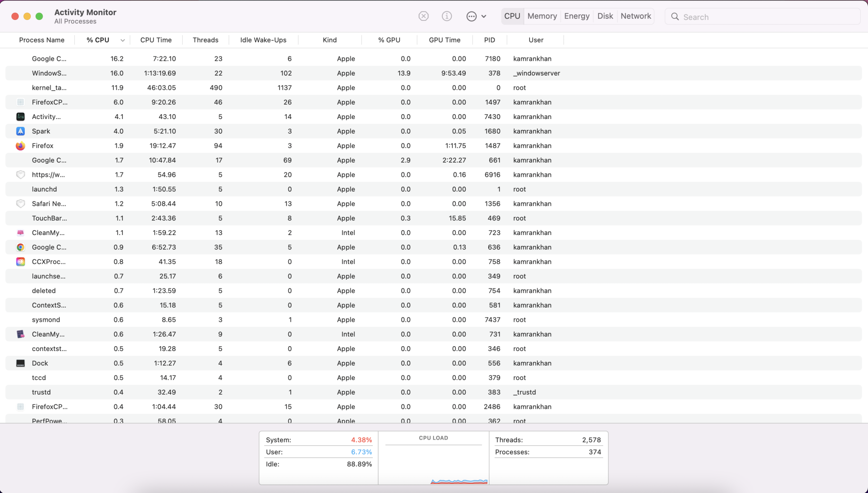Click the Dock process icon
The width and height of the screenshot is (868, 493).
[20, 363]
